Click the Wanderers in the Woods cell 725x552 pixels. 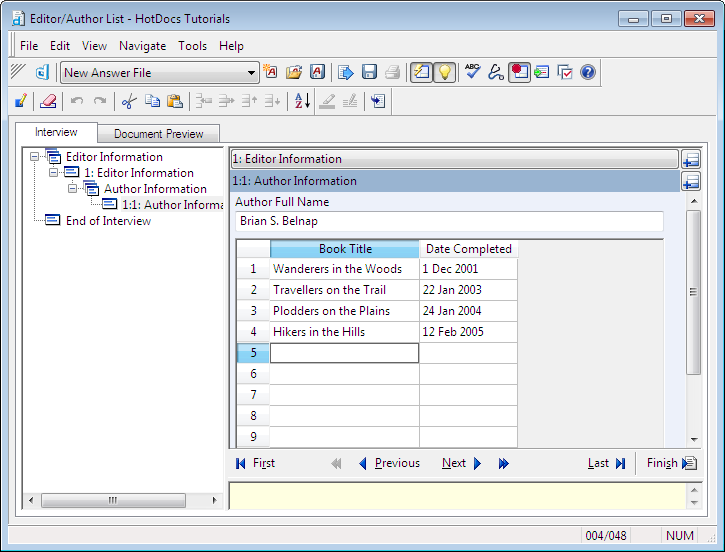[344, 269]
